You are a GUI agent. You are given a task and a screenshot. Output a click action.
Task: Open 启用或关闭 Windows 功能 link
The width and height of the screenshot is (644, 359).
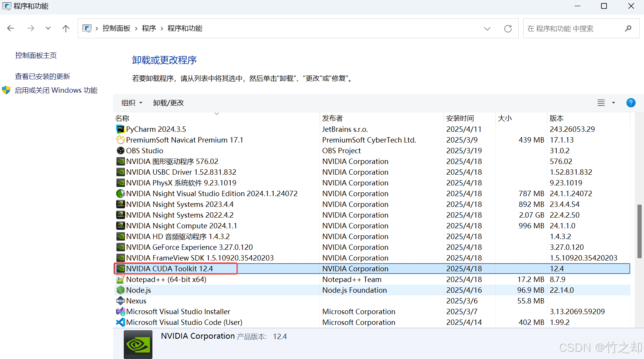pos(56,90)
